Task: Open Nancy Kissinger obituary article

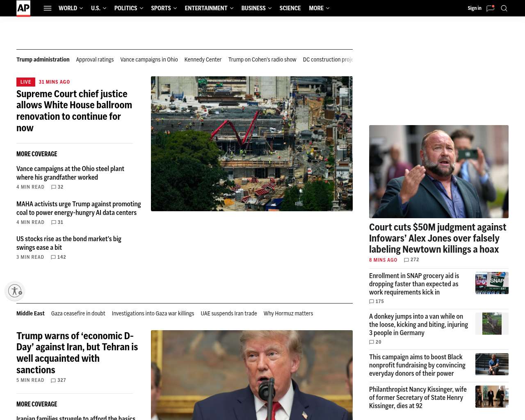Action: pyautogui.click(x=418, y=397)
